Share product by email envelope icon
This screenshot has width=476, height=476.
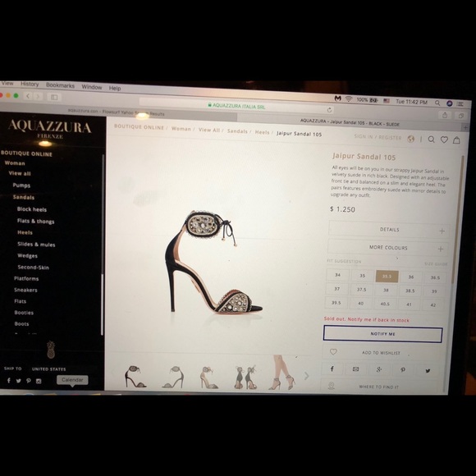[356, 369]
